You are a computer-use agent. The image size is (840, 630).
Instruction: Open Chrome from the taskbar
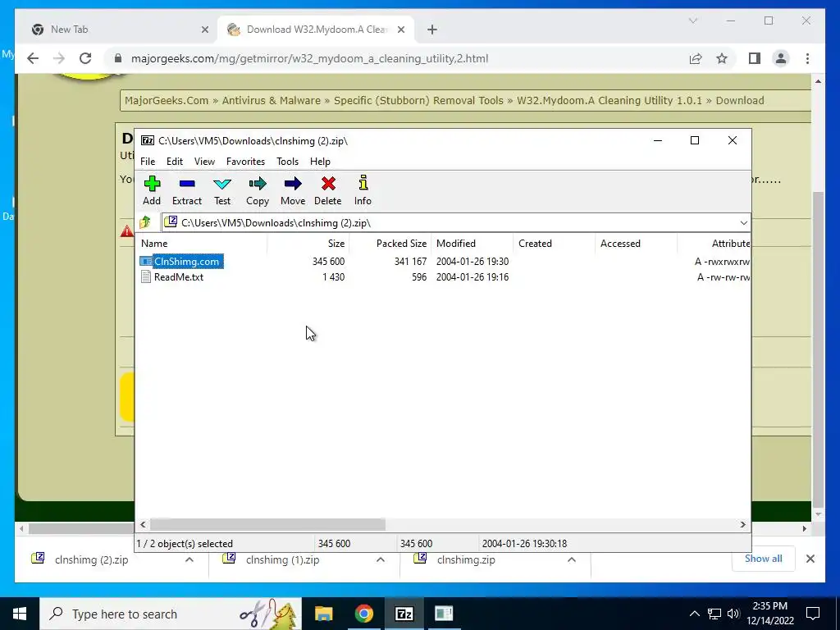(363, 614)
